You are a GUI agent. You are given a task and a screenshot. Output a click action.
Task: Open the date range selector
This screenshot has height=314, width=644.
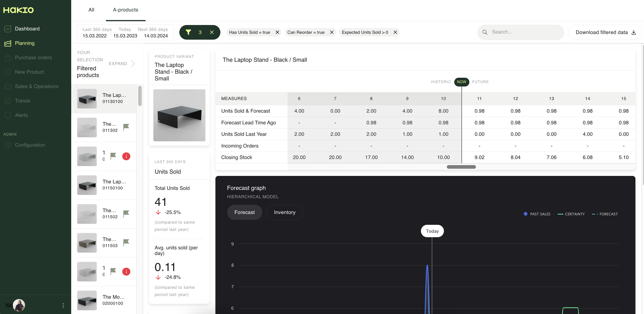pyautogui.click(x=125, y=32)
